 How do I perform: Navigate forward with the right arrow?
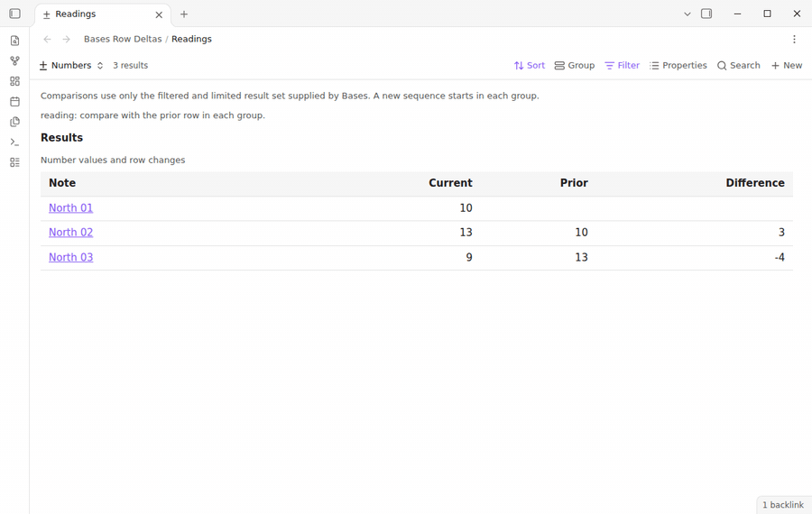(66, 40)
